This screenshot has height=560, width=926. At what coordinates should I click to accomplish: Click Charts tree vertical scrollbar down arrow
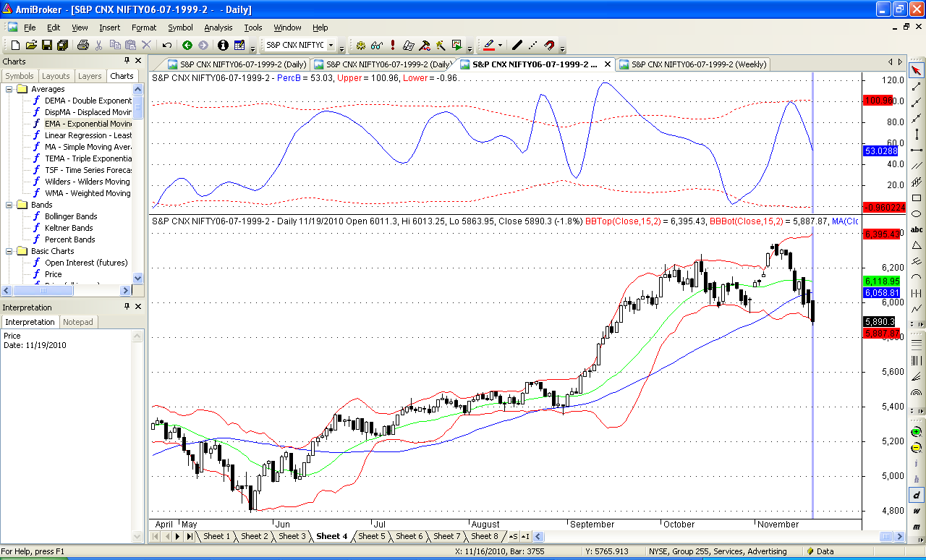pos(138,278)
